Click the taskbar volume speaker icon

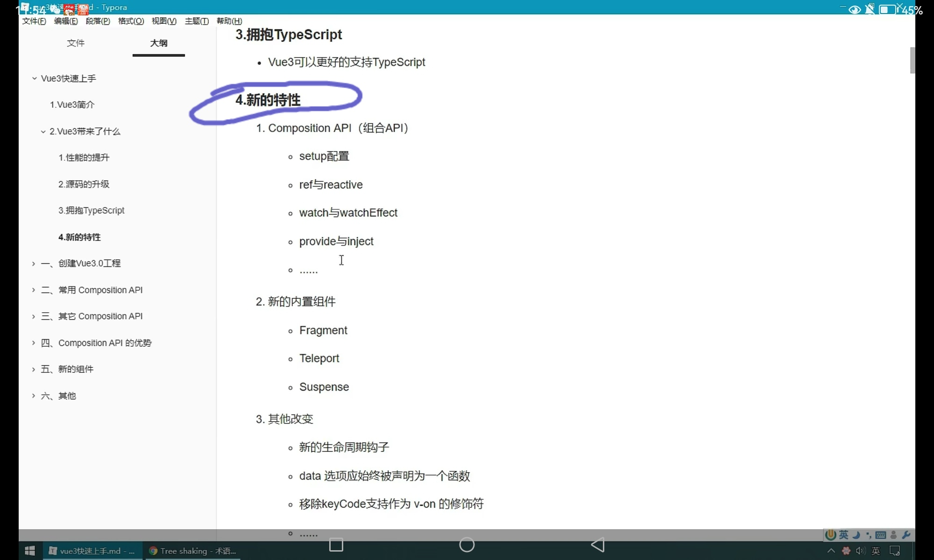click(860, 551)
